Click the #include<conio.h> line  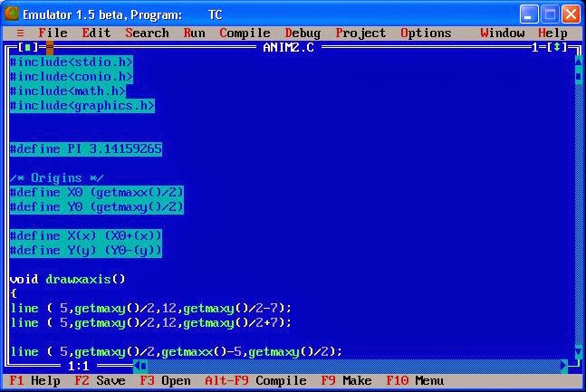[x=71, y=76]
